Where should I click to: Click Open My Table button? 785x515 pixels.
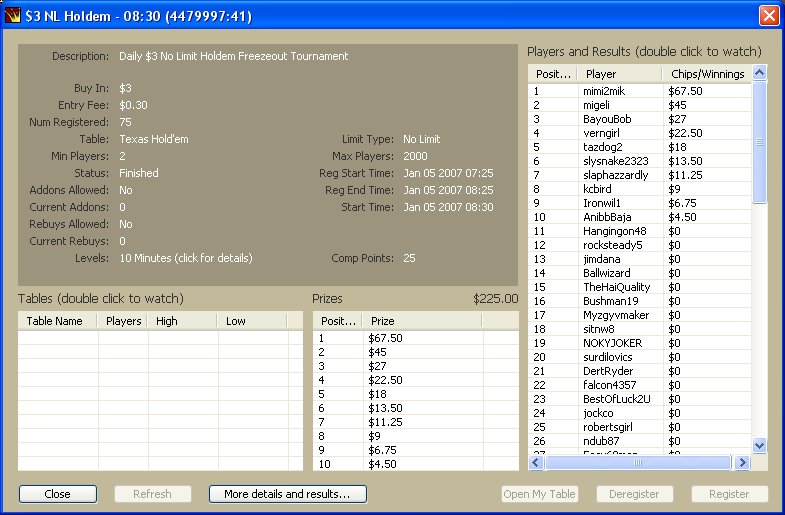point(539,494)
